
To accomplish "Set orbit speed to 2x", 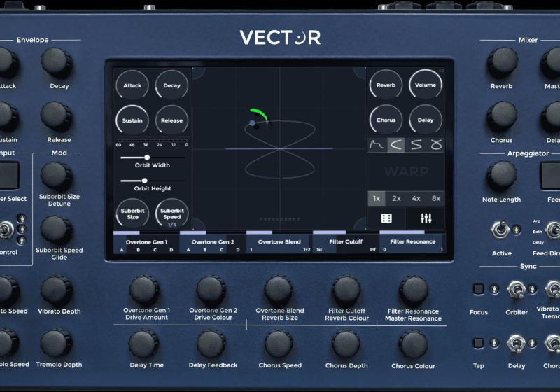I will click(396, 199).
